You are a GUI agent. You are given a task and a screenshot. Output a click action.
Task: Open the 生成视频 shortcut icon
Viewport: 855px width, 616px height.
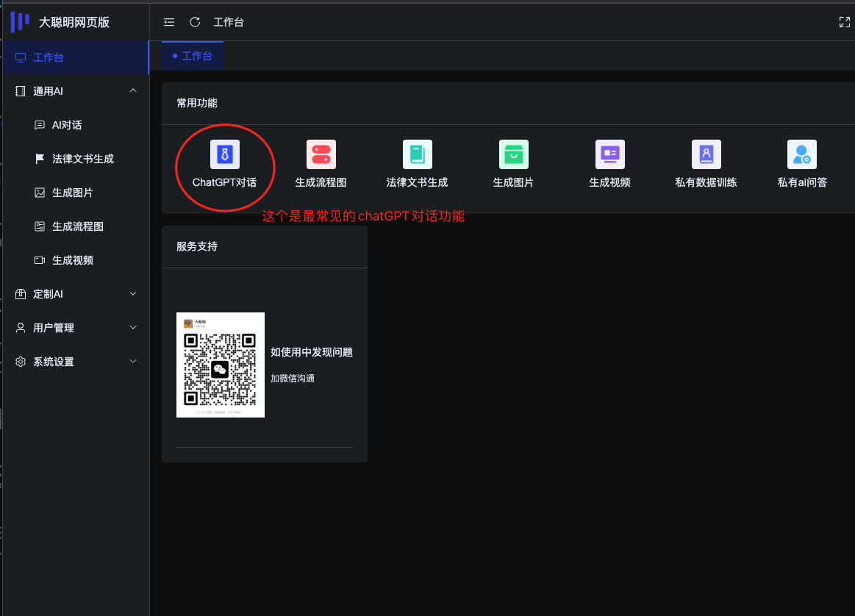pos(609,154)
